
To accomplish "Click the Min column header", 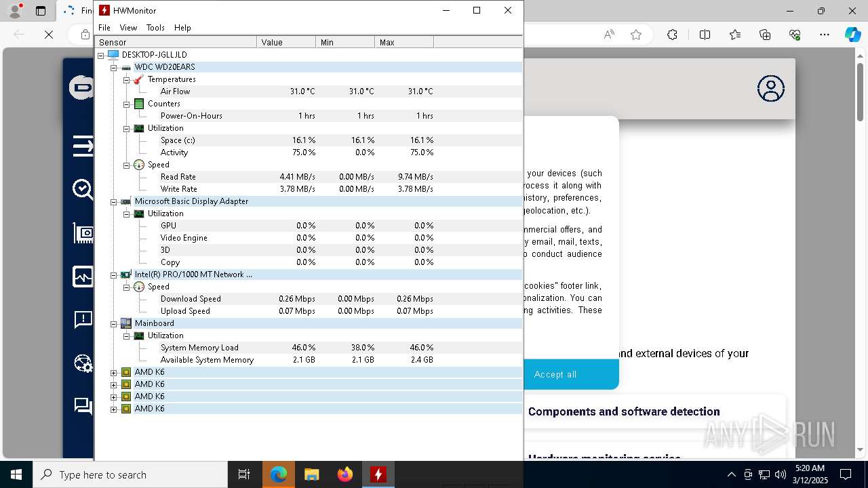I will point(345,42).
